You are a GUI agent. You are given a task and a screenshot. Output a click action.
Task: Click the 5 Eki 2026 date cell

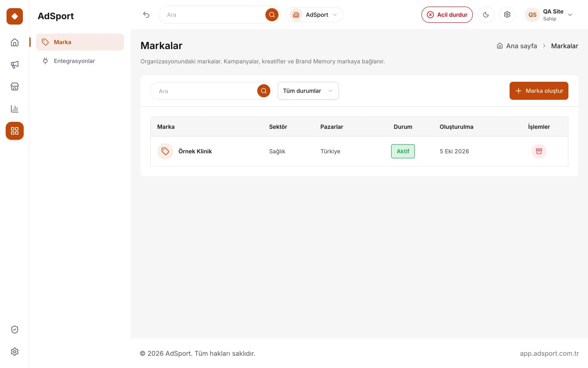click(x=454, y=151)
